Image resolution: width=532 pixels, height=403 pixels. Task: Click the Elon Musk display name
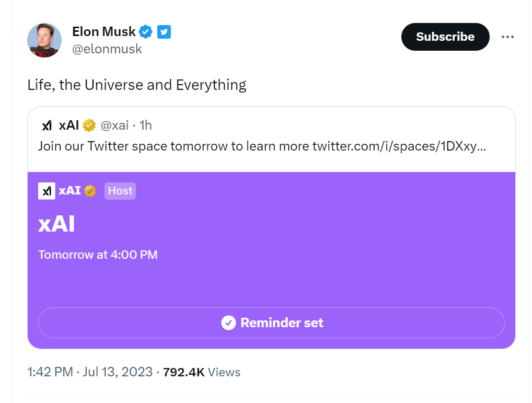pyautogui.click(x=104, y=31)
